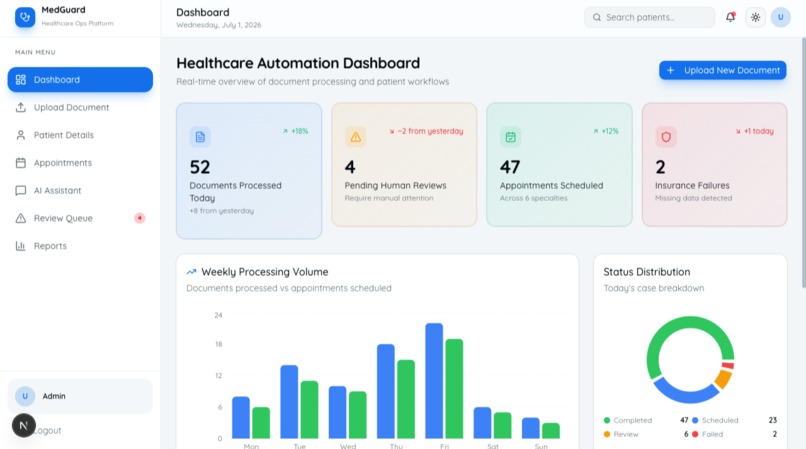Click the bar chart icon beside Reports
The width and height of the screenshot is (806, 449).
pyautogui.click(x=21, y=246)
